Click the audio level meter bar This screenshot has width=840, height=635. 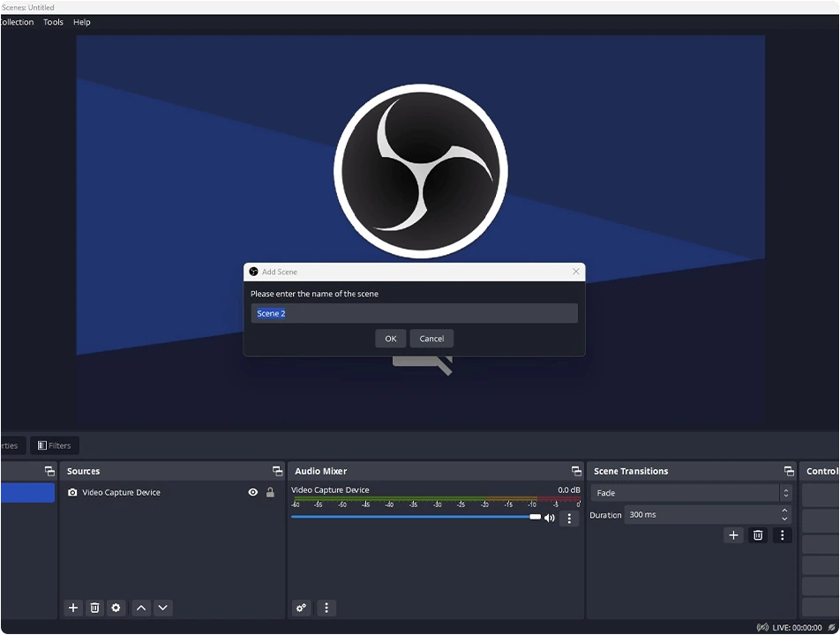coord(437,498)
